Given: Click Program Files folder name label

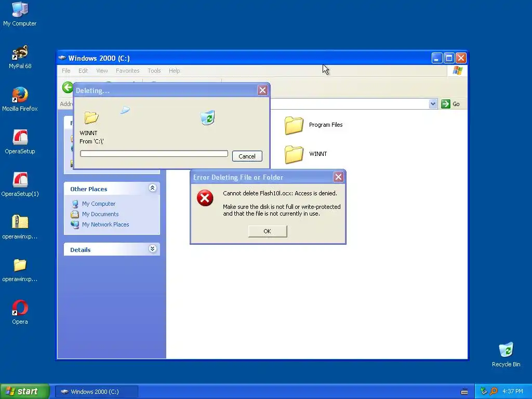Looking at the screenshot, I should tap(326, 125).
